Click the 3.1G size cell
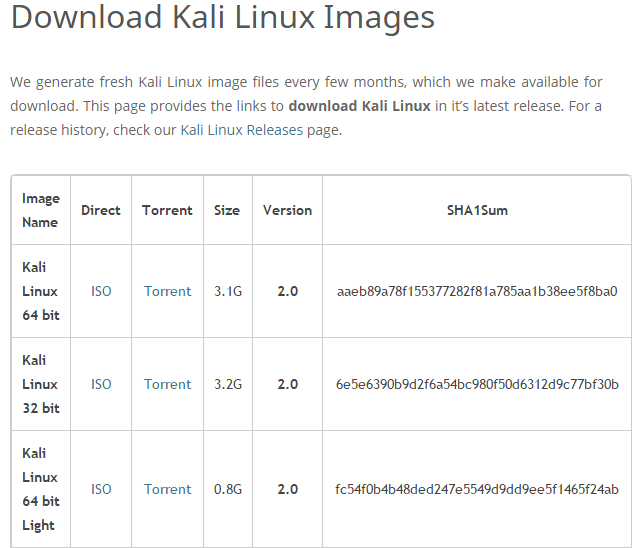The height and width of the screenshot is (548, 632). pyautogui.click(x=228, y=291)
